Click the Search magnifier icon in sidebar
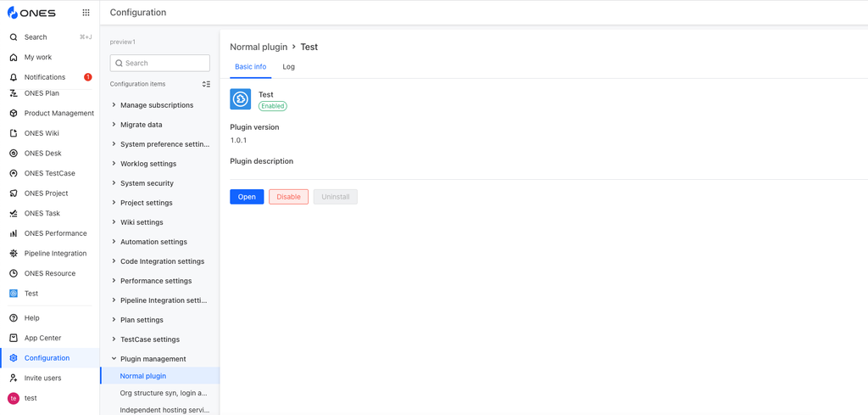The image size is (868, 415). coord(14,37)
